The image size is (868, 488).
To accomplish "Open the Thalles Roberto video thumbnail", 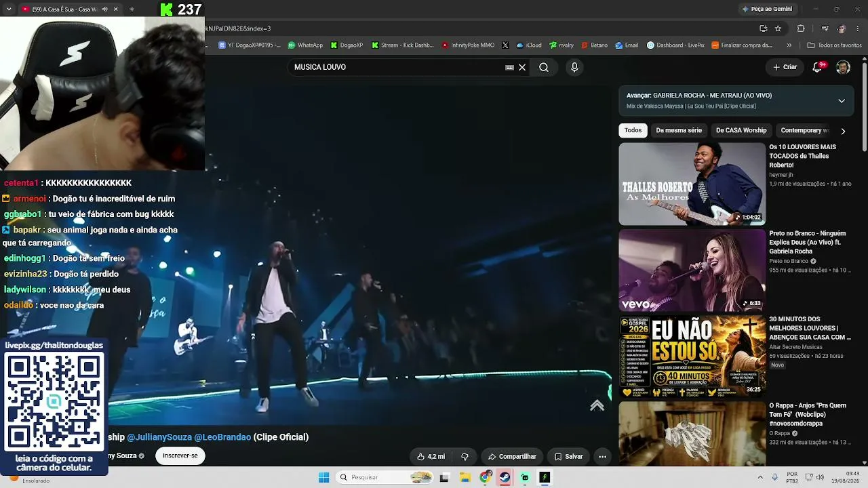I will tap(692, 184).
